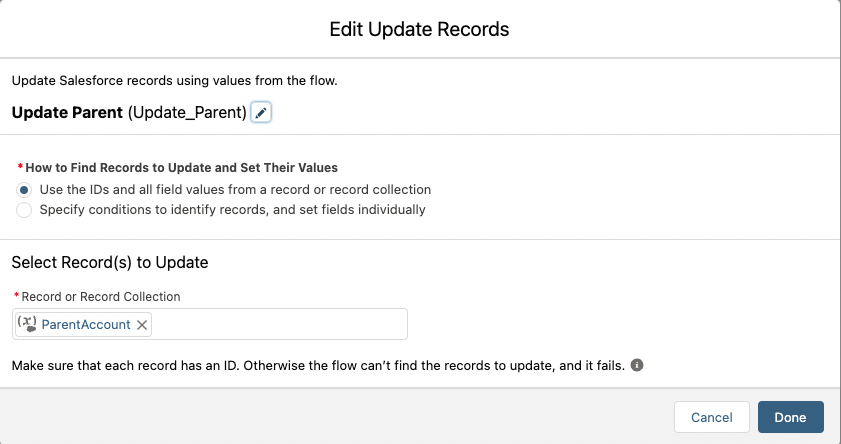Remove the ParentAccount pill with its X

point(142,324)
